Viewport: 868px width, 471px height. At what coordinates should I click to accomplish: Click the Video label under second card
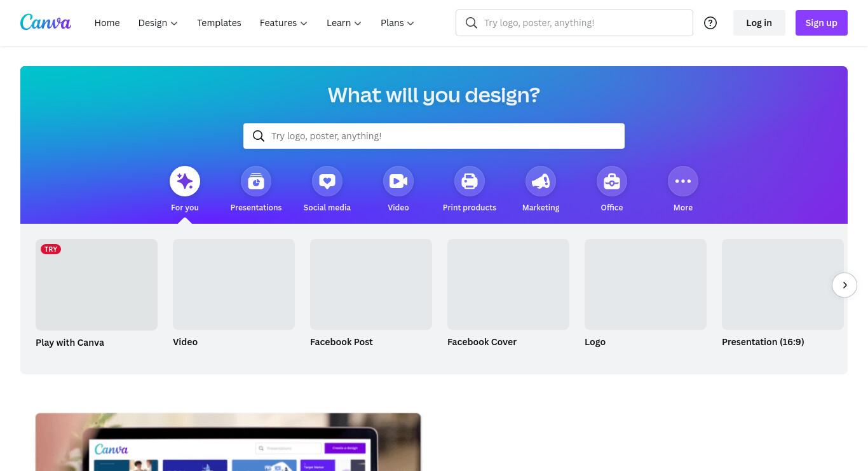pos(185,342)
